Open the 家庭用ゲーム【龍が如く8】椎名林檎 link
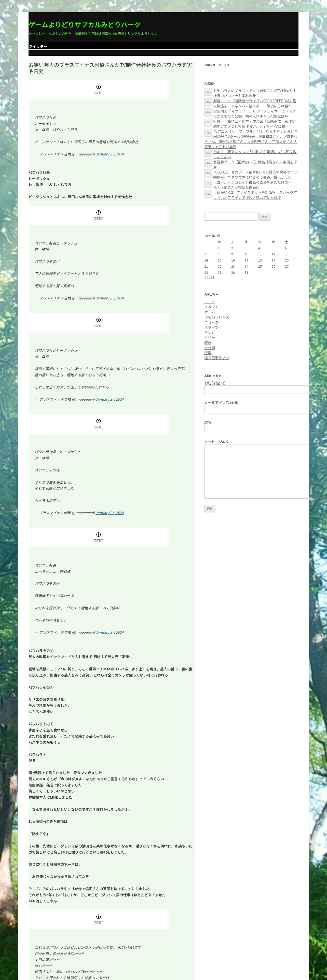This screenshot has width=327, height=980. pyautogui.click(x=255, y=165)
